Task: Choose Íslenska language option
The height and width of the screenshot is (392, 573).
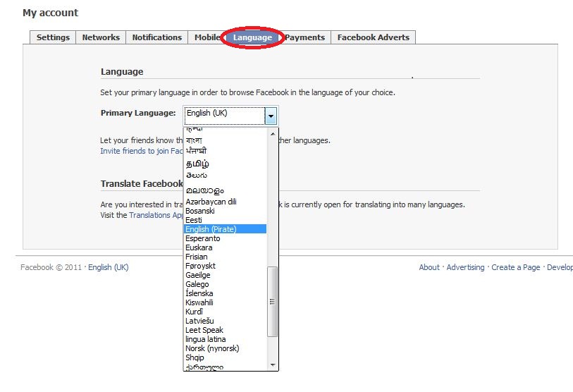Action: (225, 293)
